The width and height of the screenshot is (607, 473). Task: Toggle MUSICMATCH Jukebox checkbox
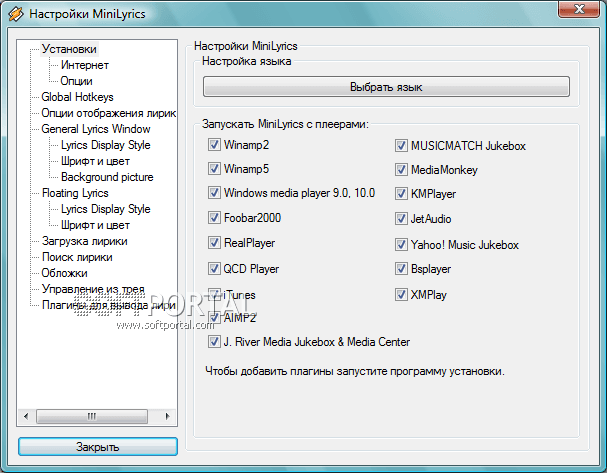401,146
